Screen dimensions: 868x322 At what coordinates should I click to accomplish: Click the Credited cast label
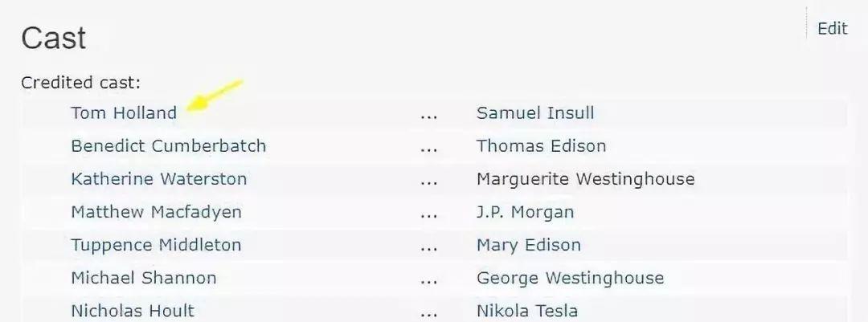[81, 83]
